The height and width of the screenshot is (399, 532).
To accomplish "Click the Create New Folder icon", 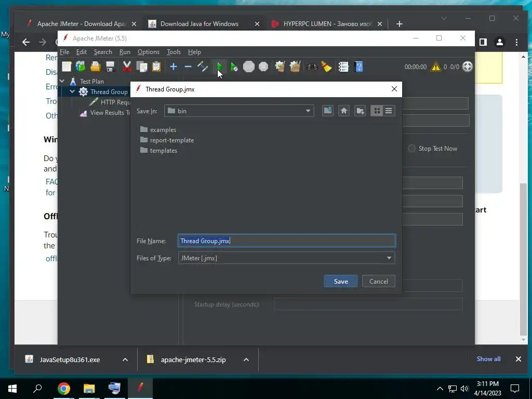I will pos(360,111).
